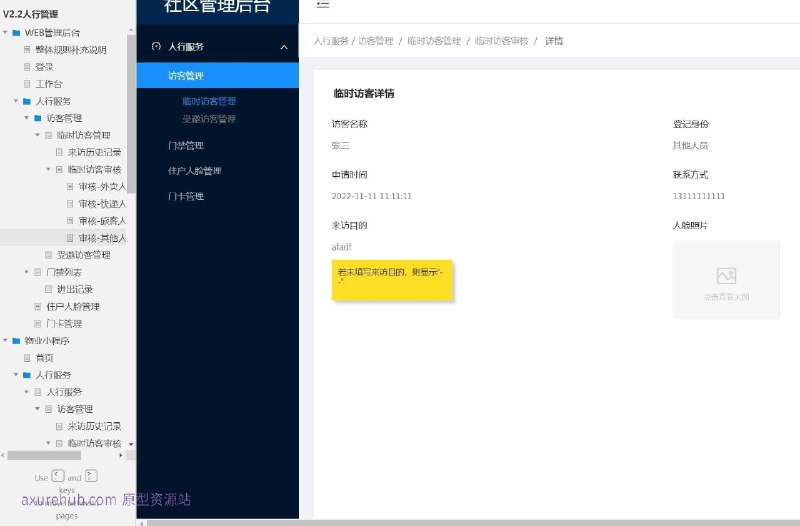Image resolution: width=800 pixels, height=526 pixels.
Task: Click the left-arrow key hint icon
Action: pyautogui.click(x=58, y=476)
